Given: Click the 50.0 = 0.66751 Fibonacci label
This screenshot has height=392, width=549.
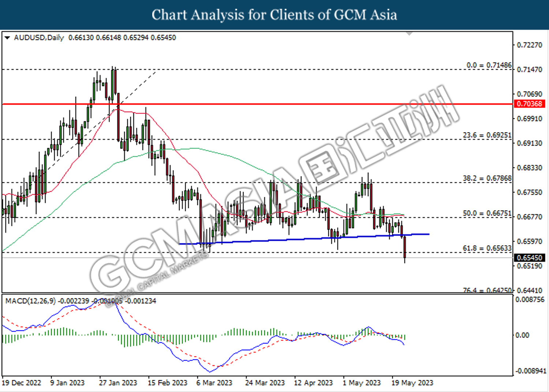Looking at the screenshot, I should (x=487, y=213).
